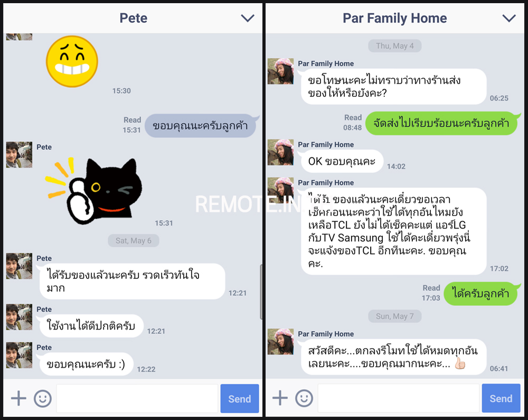Click the green message bubble sent at 08:48
Viewport: 528px width, 420px height.
[x=441, y=123]
